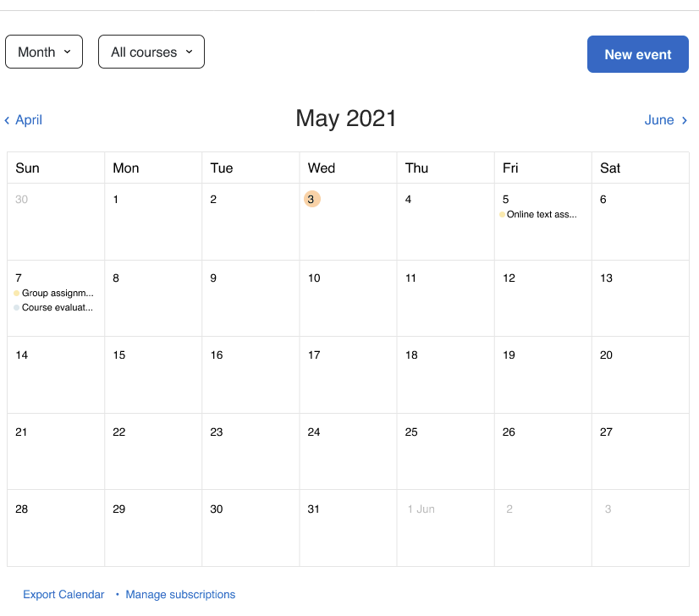The image size is (699, 616).
Task: Select day 31 in the calendar
Action: pyautogui.click(x=313, y=509)
